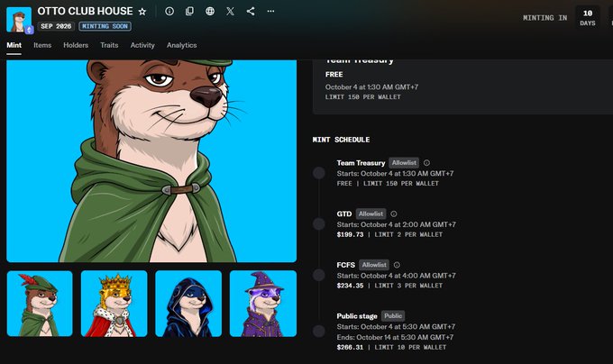
Task: Select Public stage timeline marker
Action: click(x=319, y=332)
